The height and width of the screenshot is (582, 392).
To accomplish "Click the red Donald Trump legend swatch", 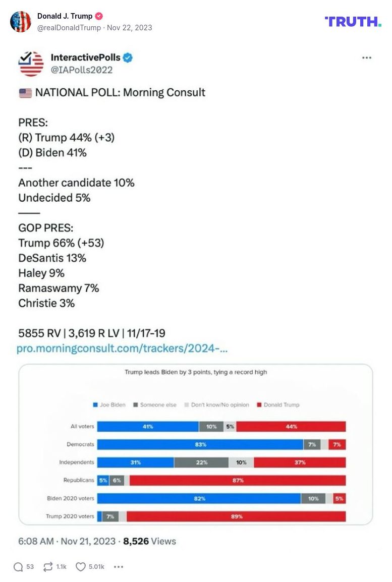I will tap(259, 405).
